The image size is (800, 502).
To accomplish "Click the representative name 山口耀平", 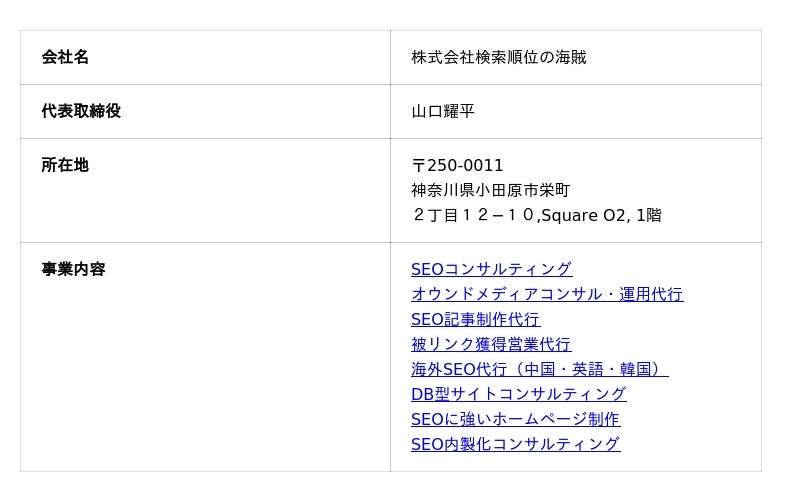I will point(443,111).
